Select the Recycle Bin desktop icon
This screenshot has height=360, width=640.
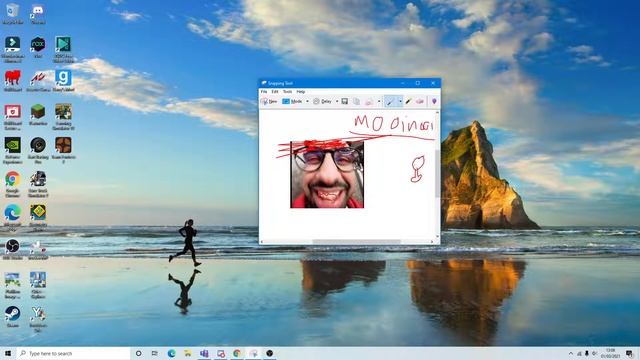(13, 13)
